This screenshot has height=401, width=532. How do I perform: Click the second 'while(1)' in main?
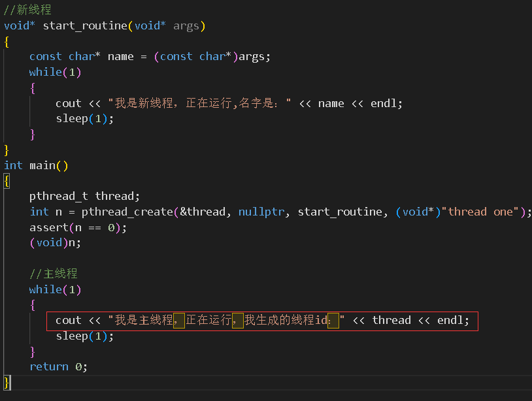click(x=55, y=289)
